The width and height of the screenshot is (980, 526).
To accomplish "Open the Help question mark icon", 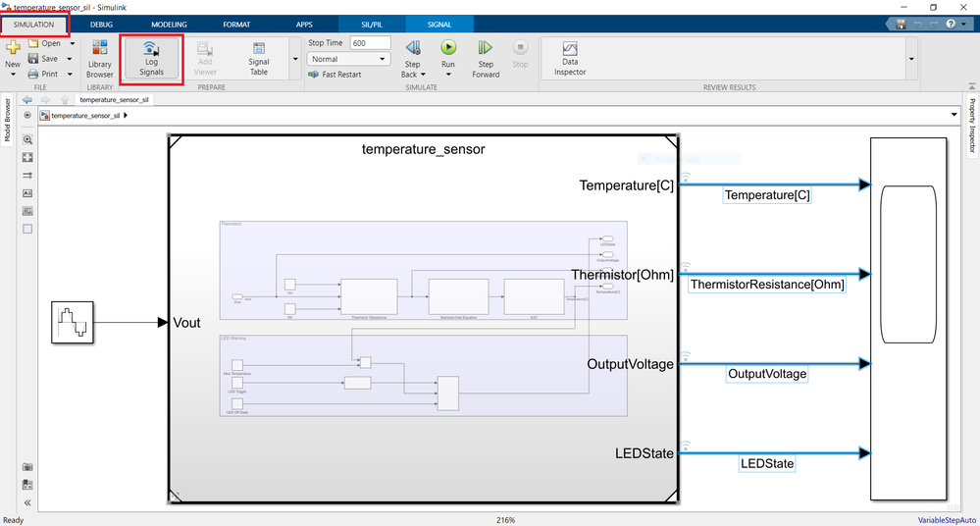I will click(951, 25).
